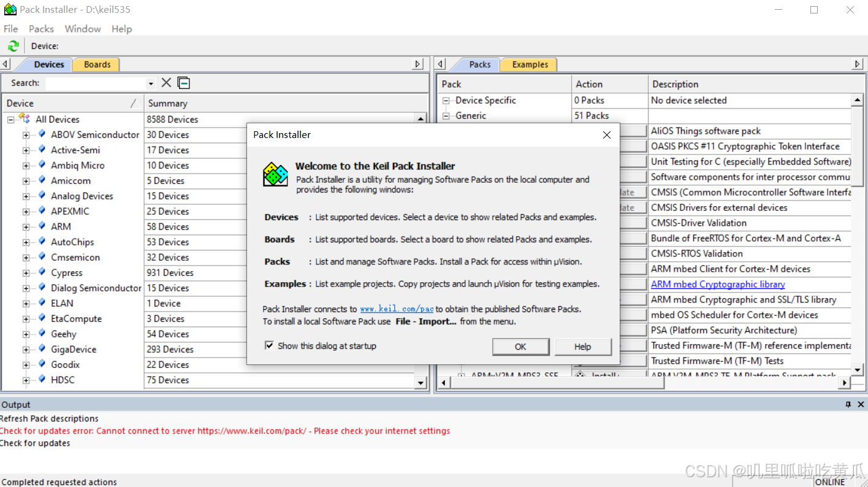Click the ABOV Semiconductor vendor icon
The width and height of the screenshot is (868, 487).
click(42, 134)
